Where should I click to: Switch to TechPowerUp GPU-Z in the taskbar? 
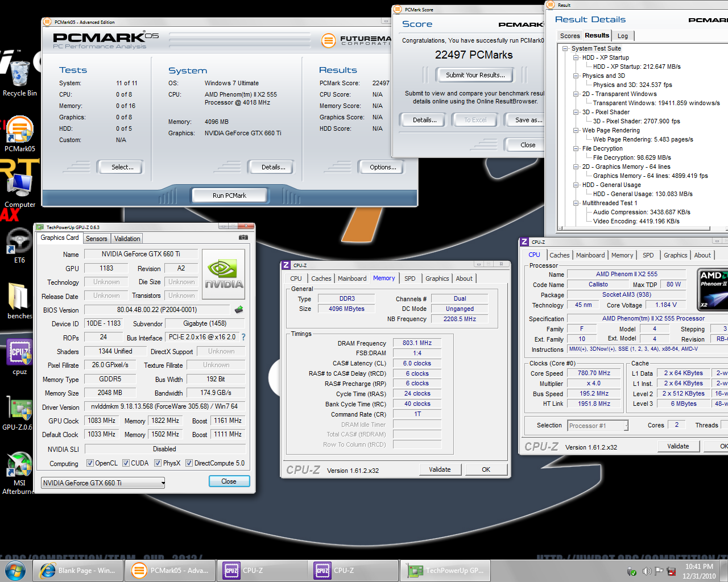pyautogui.click(x=446, y=571)
